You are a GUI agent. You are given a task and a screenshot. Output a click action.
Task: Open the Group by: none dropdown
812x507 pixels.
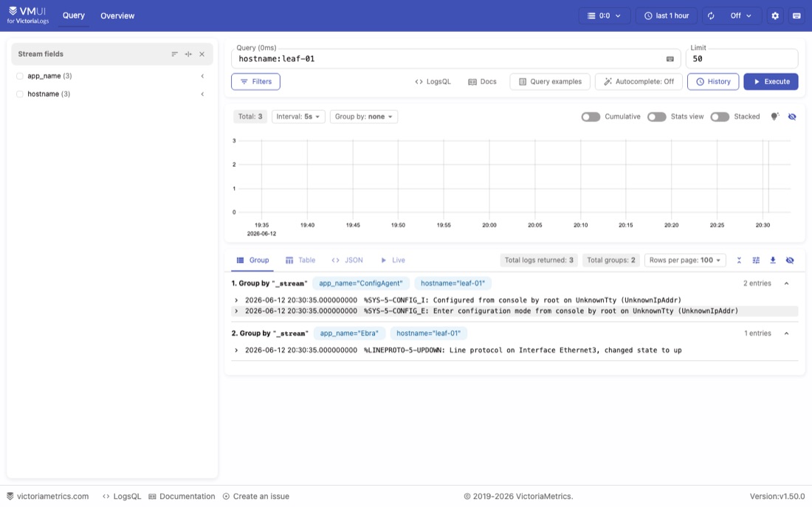(x=363, y=117)
